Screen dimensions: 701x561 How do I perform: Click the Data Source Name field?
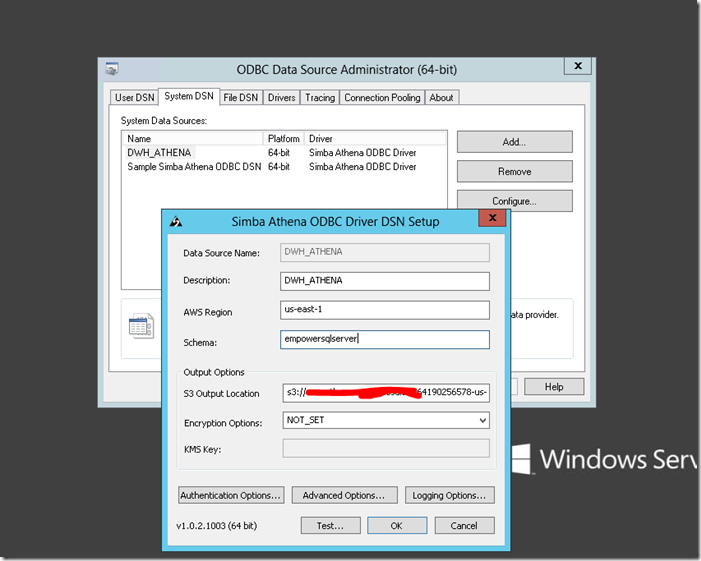(384, 253)
